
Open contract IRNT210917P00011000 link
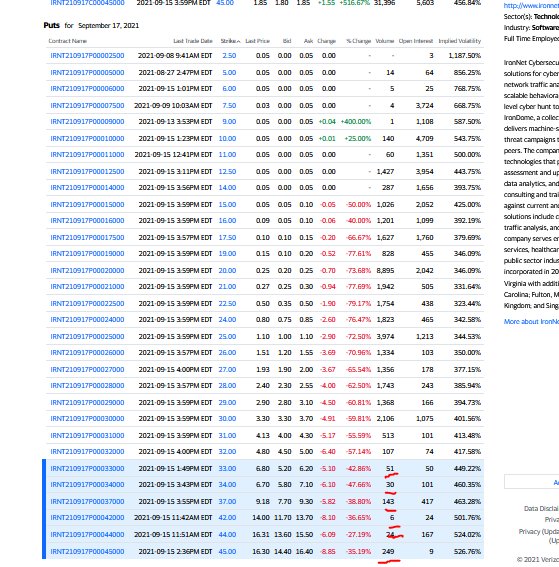pyautogui.click(x=87, y=154)
